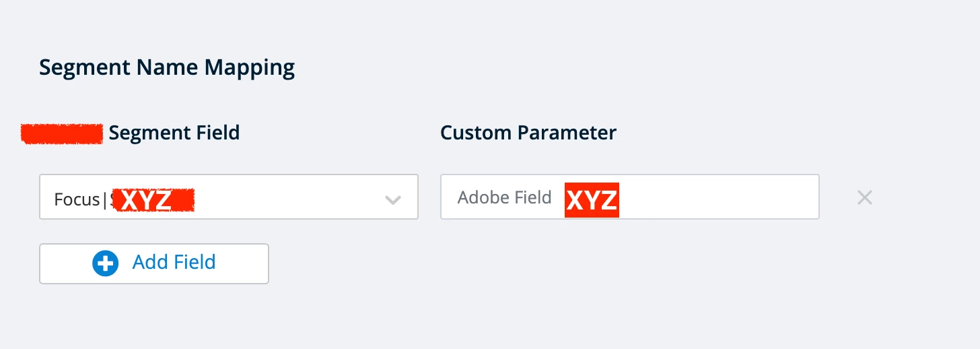
Task: Select the Segment Field column label
Action: point(174,133)
